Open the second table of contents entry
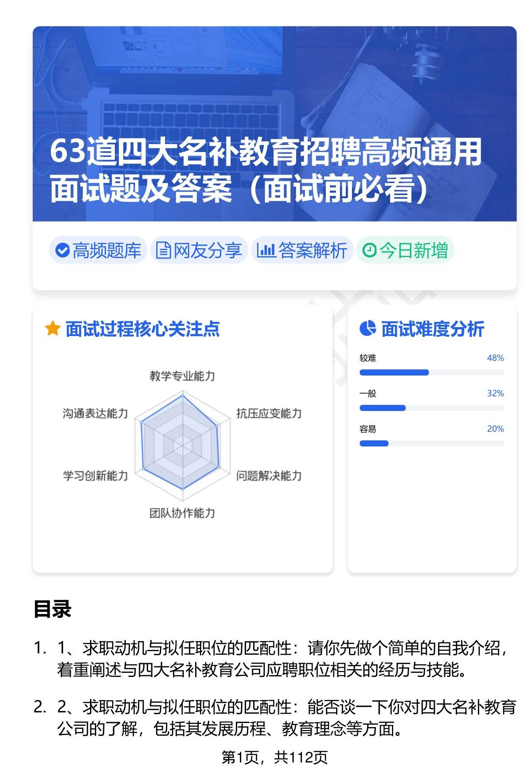532x778 pixels. (x=286, y=717)
